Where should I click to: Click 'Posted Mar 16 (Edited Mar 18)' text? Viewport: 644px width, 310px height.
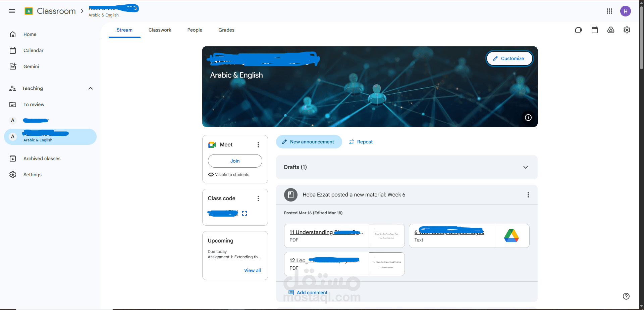point(313,213)
